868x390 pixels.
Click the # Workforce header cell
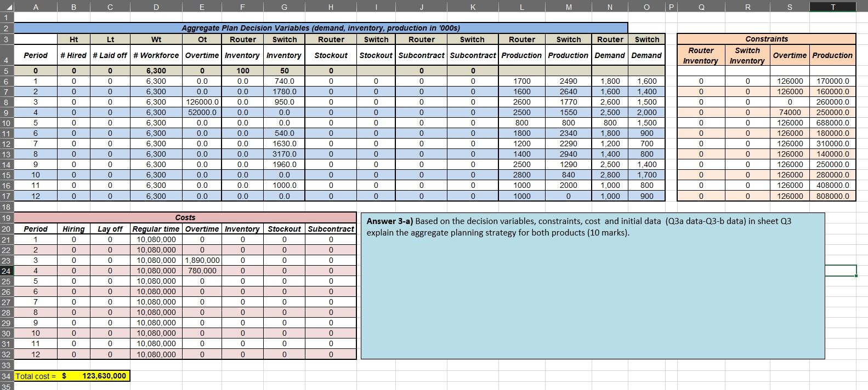click(156, 55)
